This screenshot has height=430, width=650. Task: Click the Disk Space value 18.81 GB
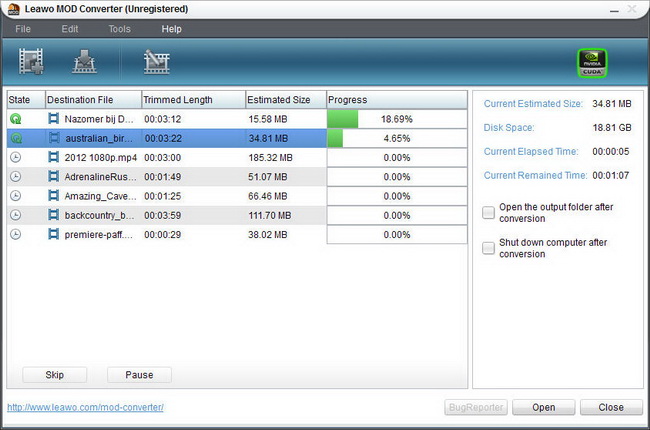click(612, 128)
